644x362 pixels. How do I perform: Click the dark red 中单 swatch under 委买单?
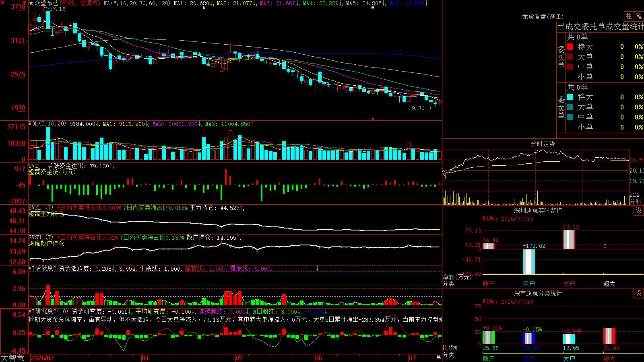tap(570, 67)
